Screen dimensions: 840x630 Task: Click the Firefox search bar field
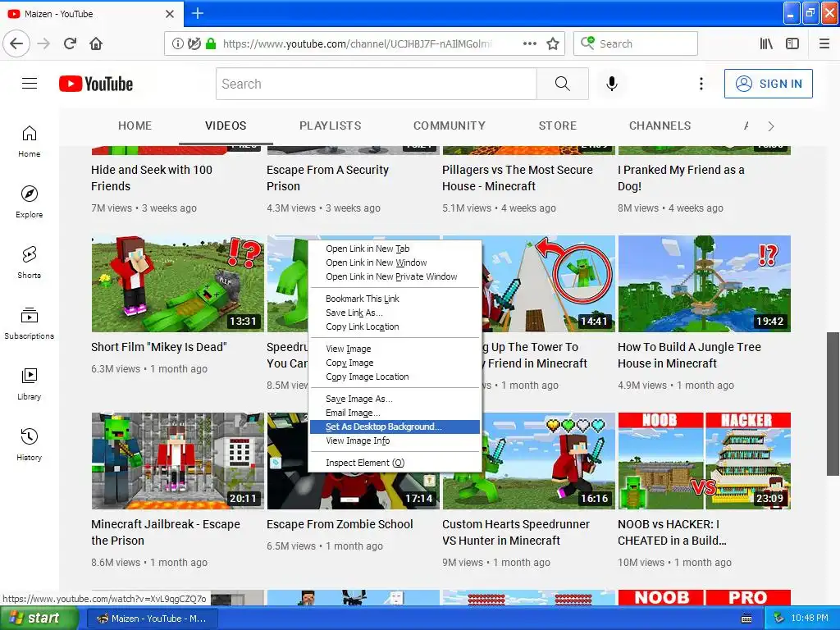636,44
